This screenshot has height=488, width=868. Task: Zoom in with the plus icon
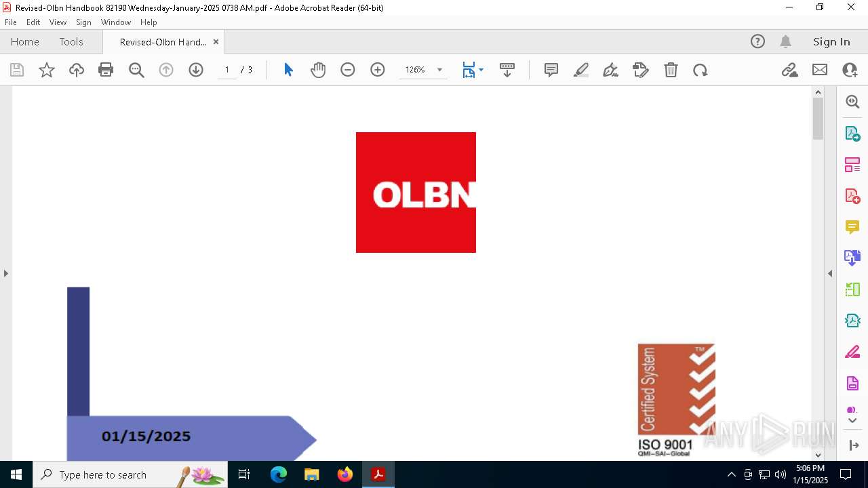pyautogui.click(x=378, y=70)
